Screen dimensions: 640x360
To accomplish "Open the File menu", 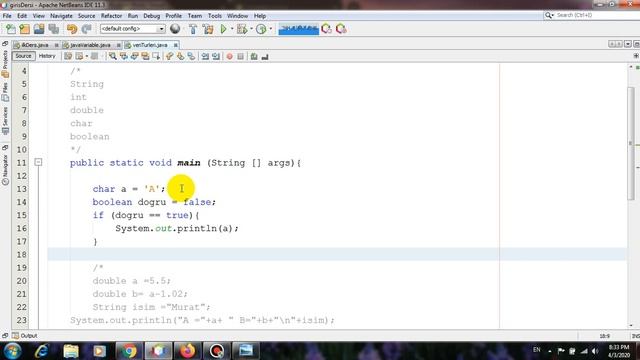I will (x=7, y=16).
